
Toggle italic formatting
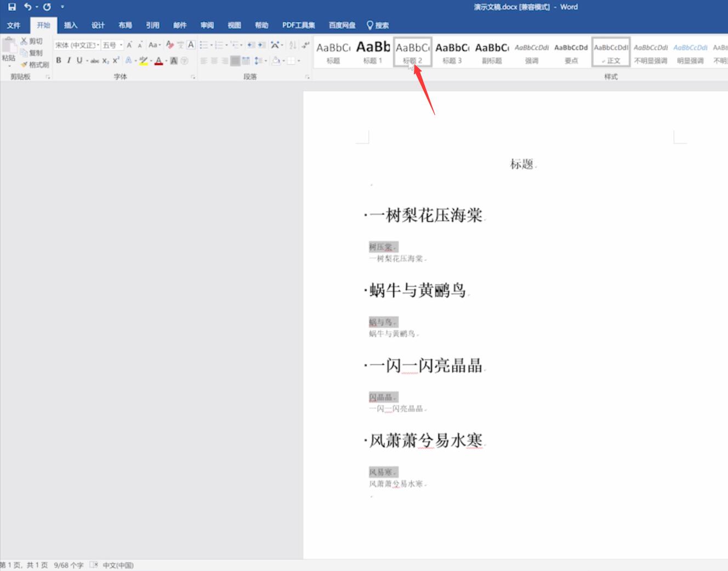point(69,60)
